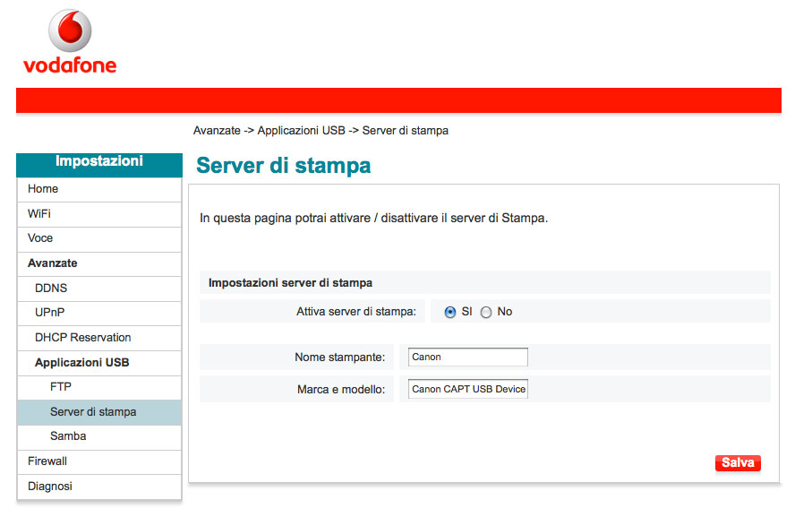Click the Attiva server di stampa label
The height and width of the screenshot is (517, 812).
coord(355,312)
